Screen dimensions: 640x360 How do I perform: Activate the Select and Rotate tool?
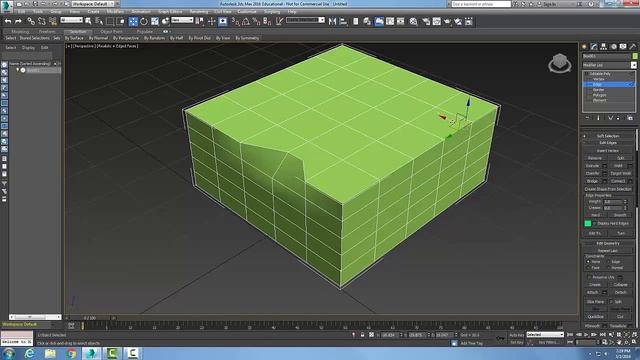point(144,21)
